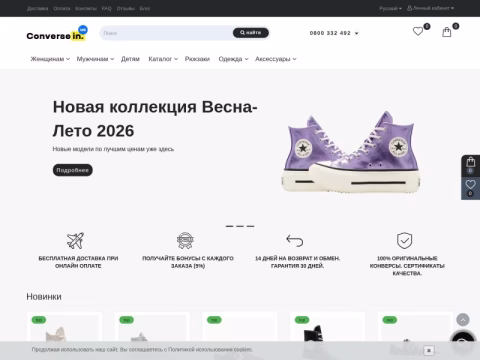The image size is (480, 360).
Task: Select the third carousel slide indicator
Action: [251, 226]
